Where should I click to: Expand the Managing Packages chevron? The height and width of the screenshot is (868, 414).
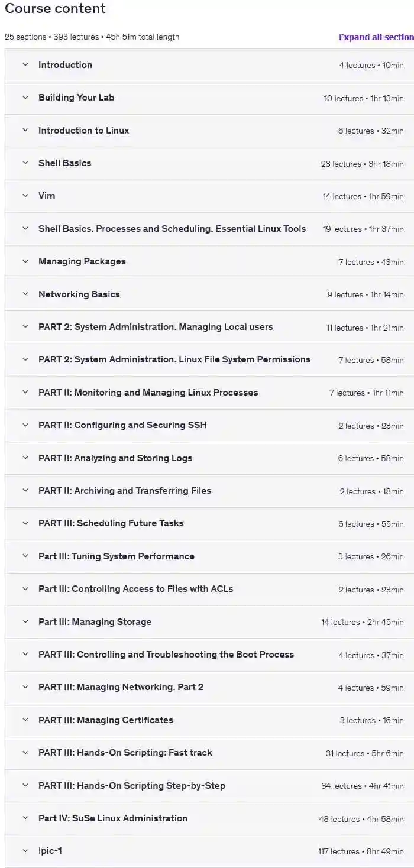[25, 261]
